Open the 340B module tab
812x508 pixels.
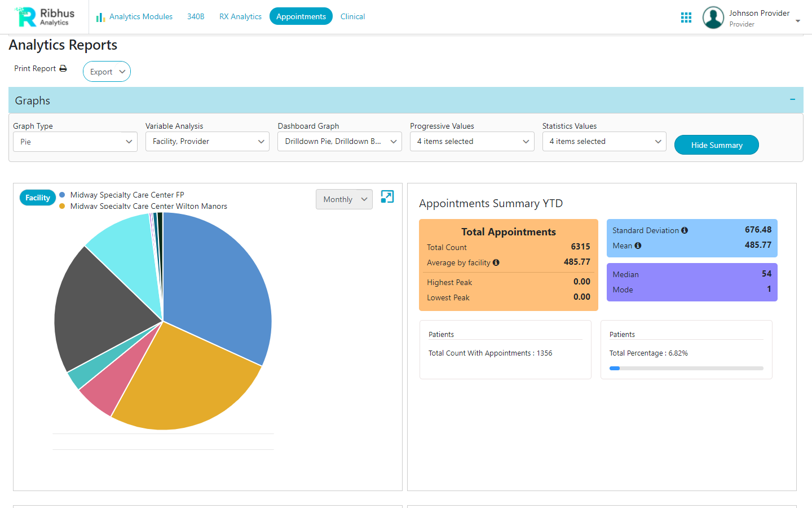[196, 16]
